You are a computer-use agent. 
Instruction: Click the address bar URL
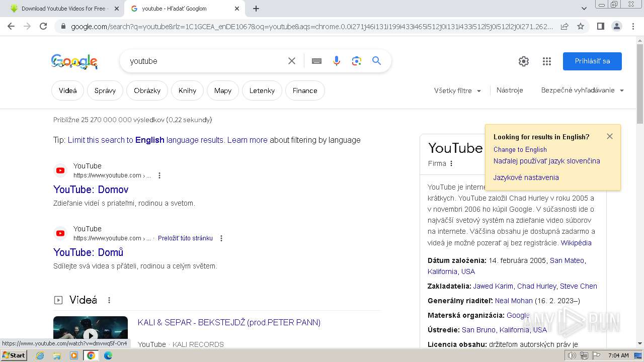[x=312, y=26]
